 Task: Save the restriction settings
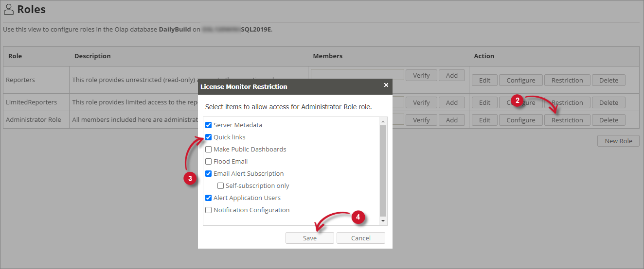[x=310, y=238]
